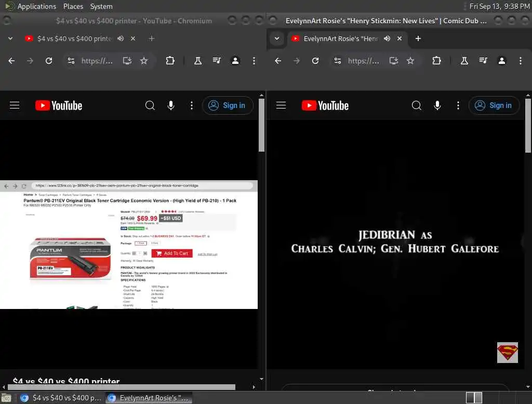Viewport: 532px width, 404px height.
Task: Open YouTube guide menu in right window
Action: 281,105
